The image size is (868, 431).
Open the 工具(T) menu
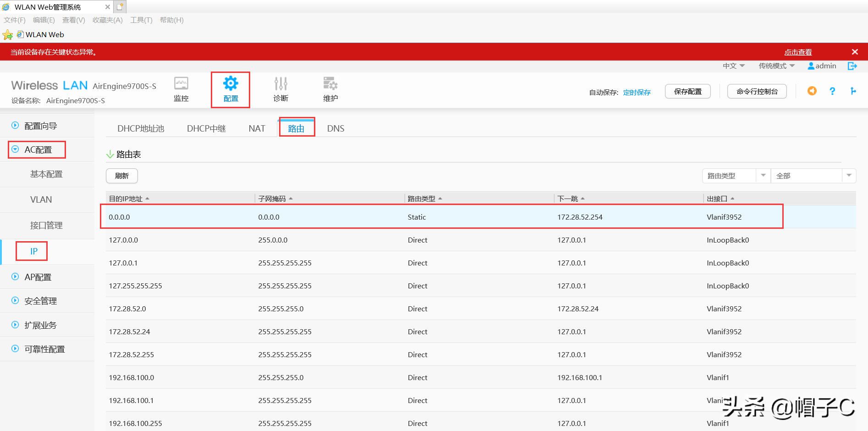(141, 20)
